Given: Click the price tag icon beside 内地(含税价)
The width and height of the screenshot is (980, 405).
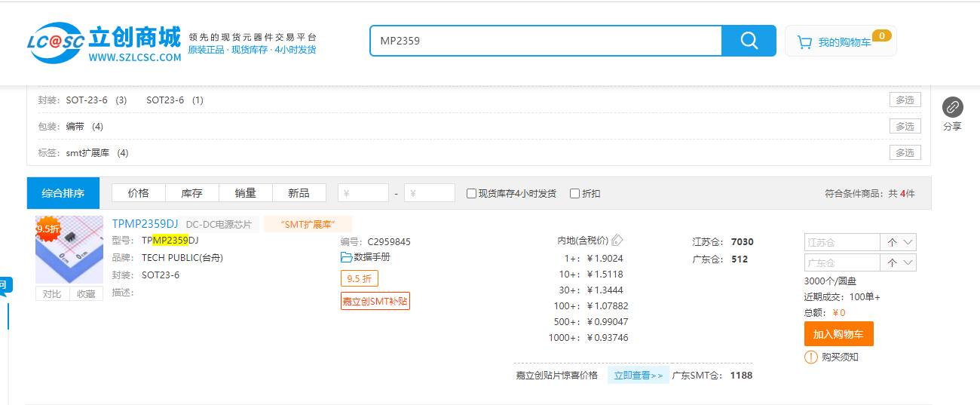Looking at the screenshot, I should pos(617,241).
